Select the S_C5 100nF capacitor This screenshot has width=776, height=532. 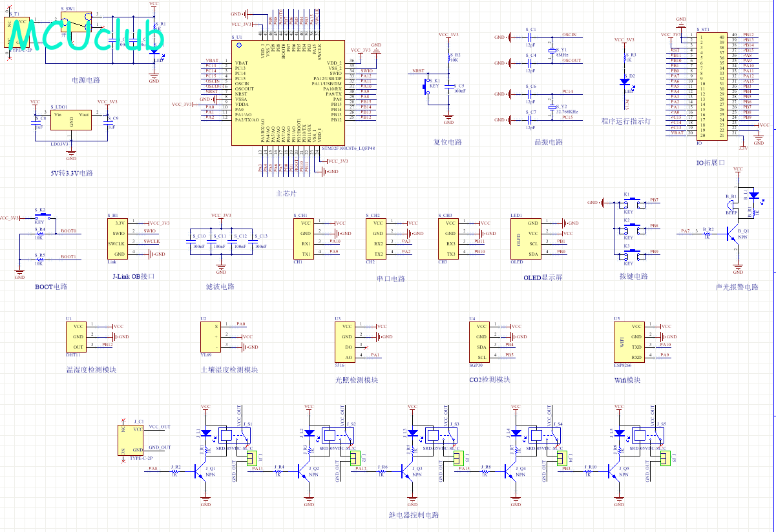pos(448,88)
